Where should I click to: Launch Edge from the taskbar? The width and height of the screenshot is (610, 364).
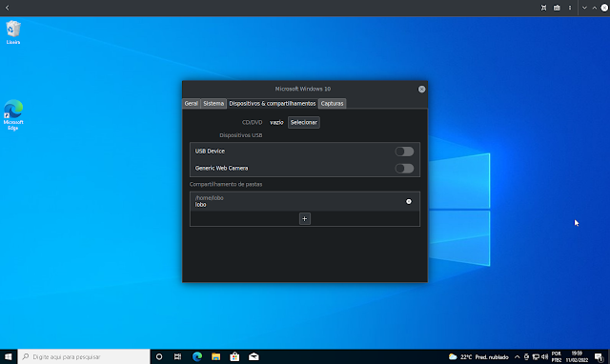197,356
